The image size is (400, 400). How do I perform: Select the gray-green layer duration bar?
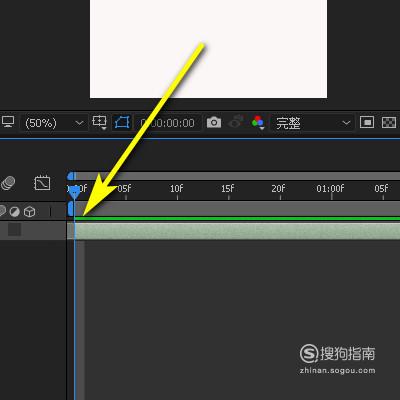[233, 231]
